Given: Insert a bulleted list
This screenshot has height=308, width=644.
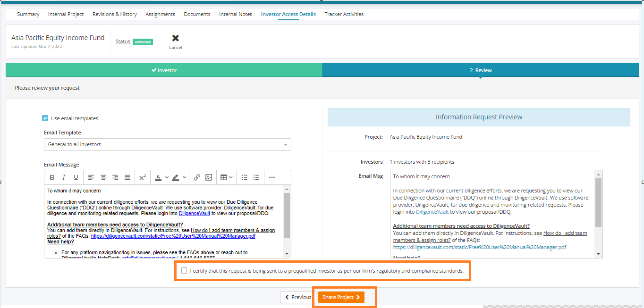Looking at the screenshot, I should tap(245, 177).
